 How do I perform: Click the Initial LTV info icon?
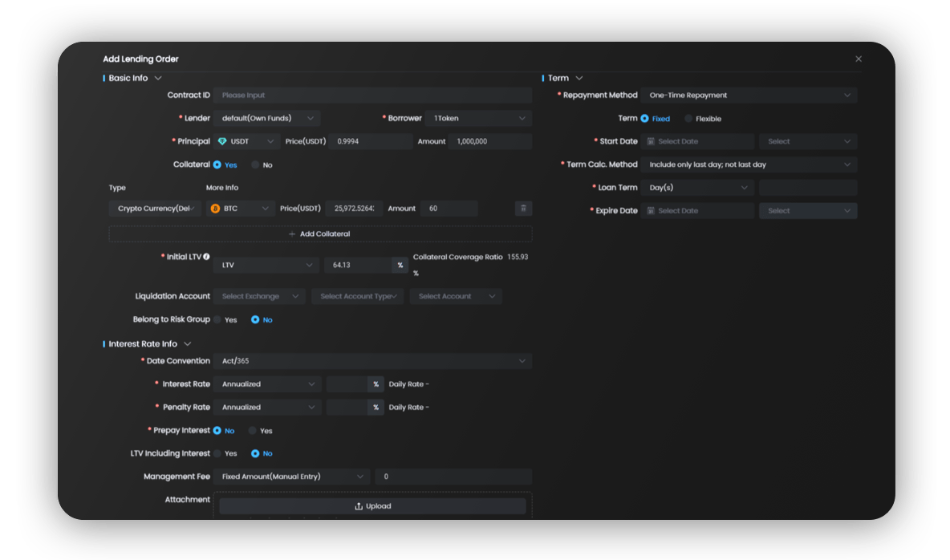(206, 257)
